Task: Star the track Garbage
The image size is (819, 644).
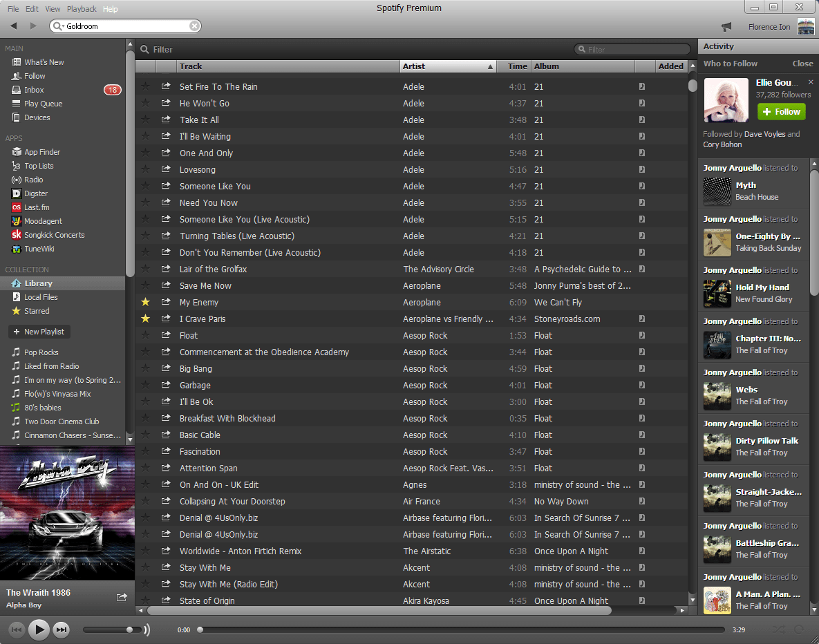Action: (145, 385)
